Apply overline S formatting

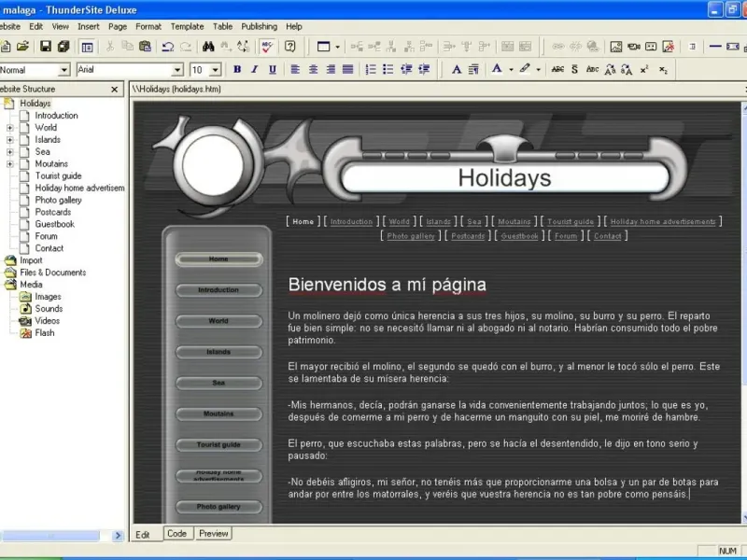[x=574, y=69]
